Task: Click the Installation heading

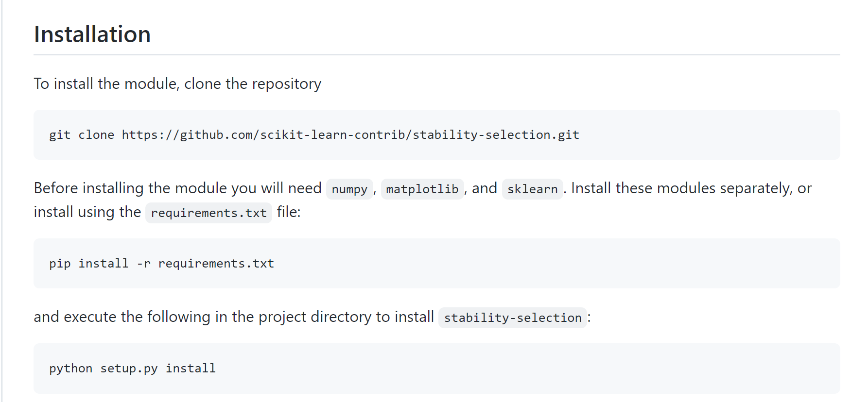Action: point(92,34)
